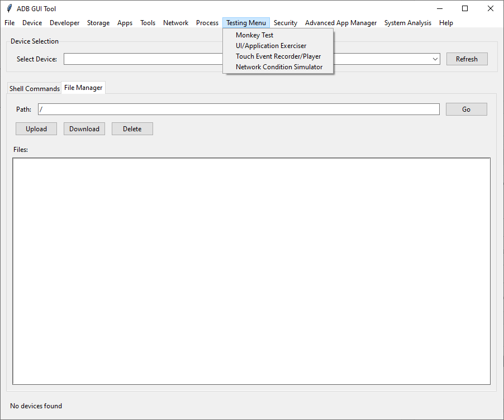Select Monkey Test from Testing Menu
504x420 pixels.
[254, 35]
